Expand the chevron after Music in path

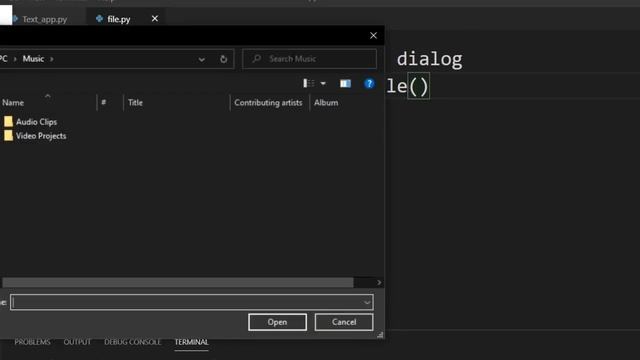pos(52,59)
